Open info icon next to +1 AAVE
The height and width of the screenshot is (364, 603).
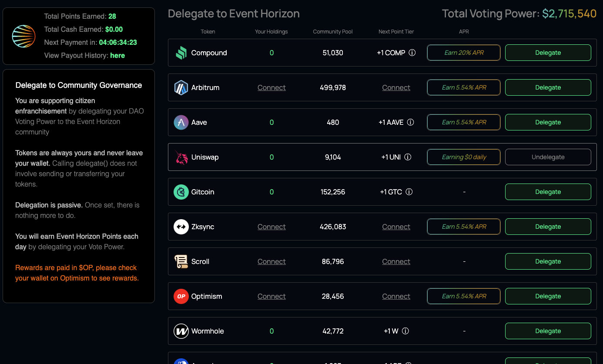[410, 122]
